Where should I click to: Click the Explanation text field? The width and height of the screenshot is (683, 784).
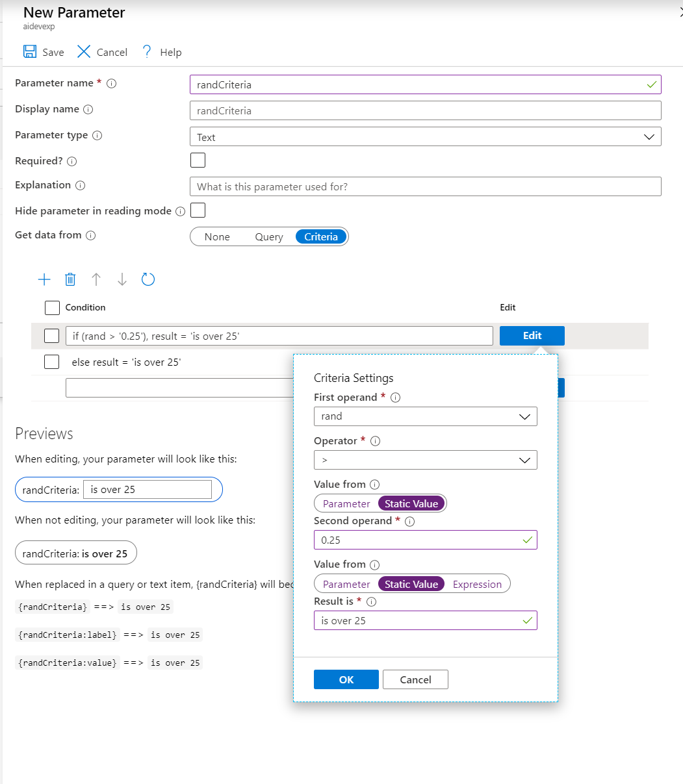425,186
